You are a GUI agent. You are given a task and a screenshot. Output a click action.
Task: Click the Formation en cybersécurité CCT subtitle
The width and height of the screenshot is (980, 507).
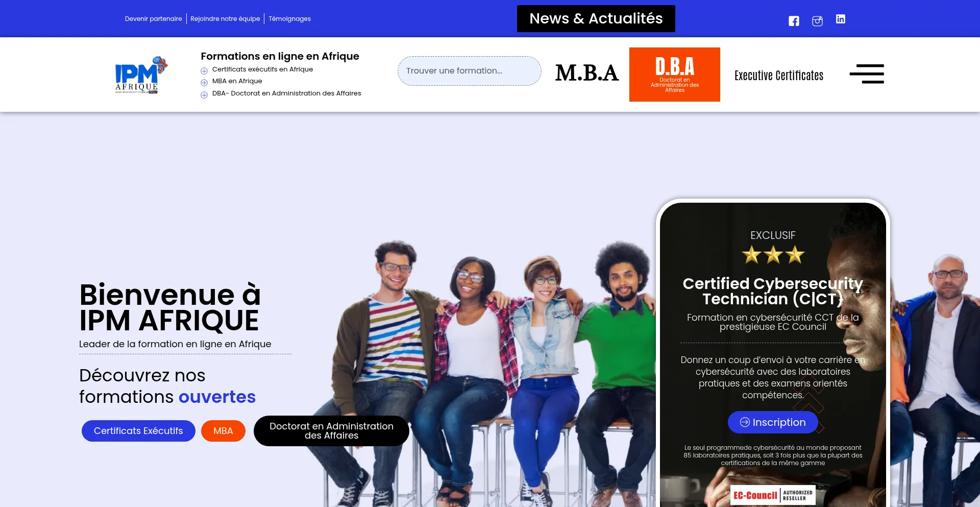click(773, 322)
